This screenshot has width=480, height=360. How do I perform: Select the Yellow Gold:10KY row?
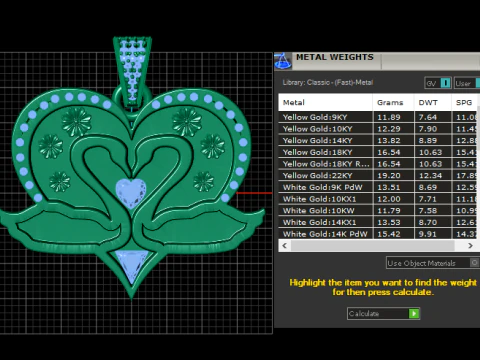pos(378,129)
